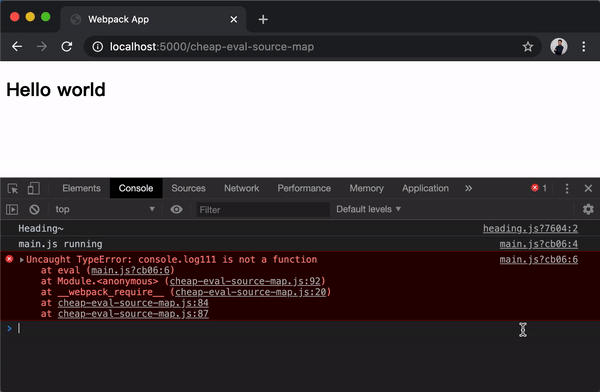
Task: Focus the console Filter field
Action: click(263, 210)
